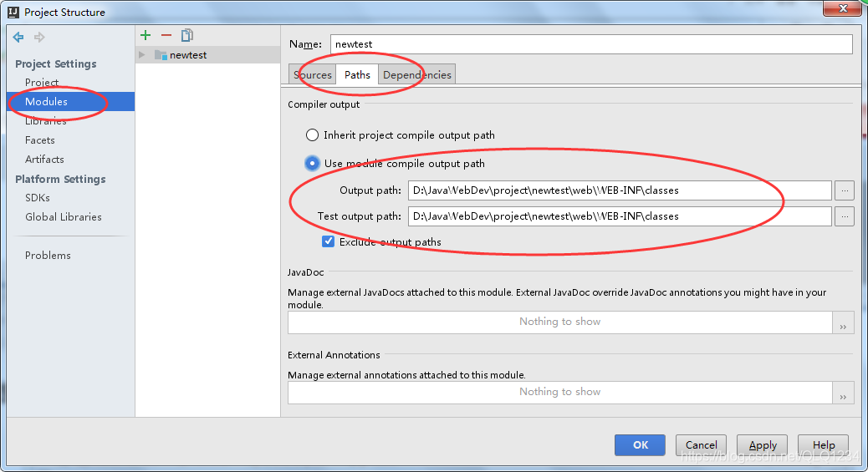Screen dimensions: 868x472
Task: Click the newtest module folder icon
Action: click(161, 55)
